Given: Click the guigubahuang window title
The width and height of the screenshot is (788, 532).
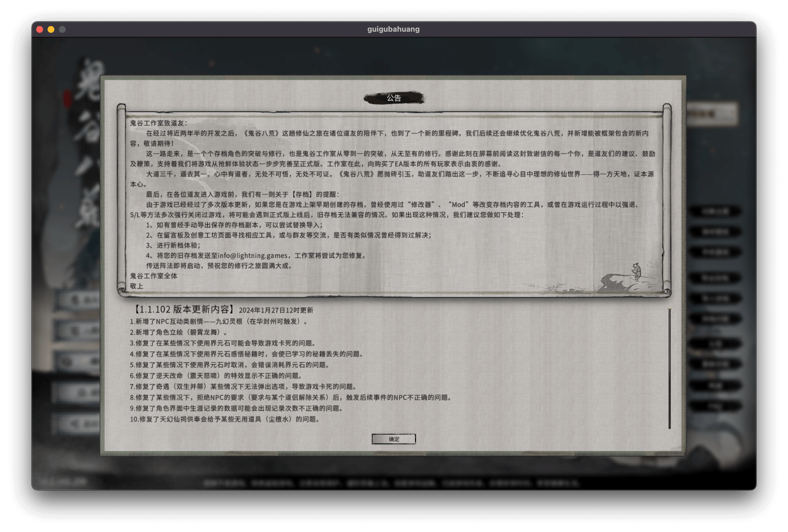Looking at the screenshot, I should [393, 29].
